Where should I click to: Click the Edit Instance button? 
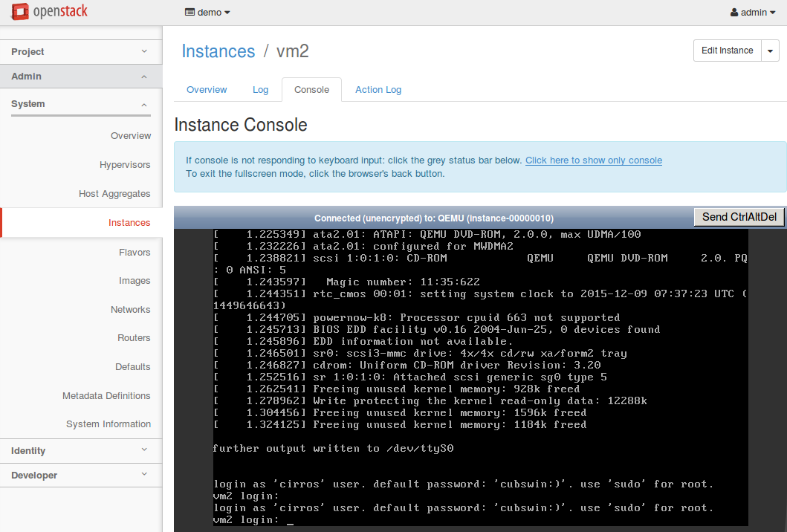727,51
